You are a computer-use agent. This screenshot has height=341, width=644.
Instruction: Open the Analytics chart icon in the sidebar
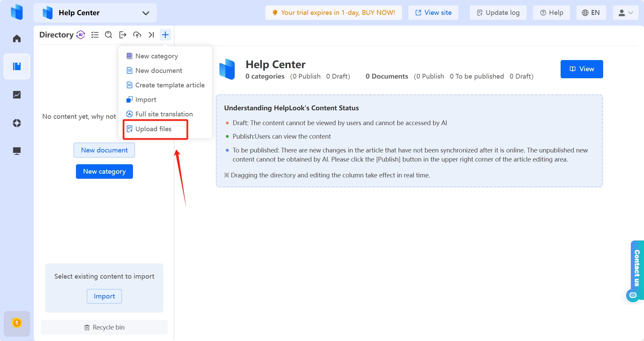pos(17,95)
